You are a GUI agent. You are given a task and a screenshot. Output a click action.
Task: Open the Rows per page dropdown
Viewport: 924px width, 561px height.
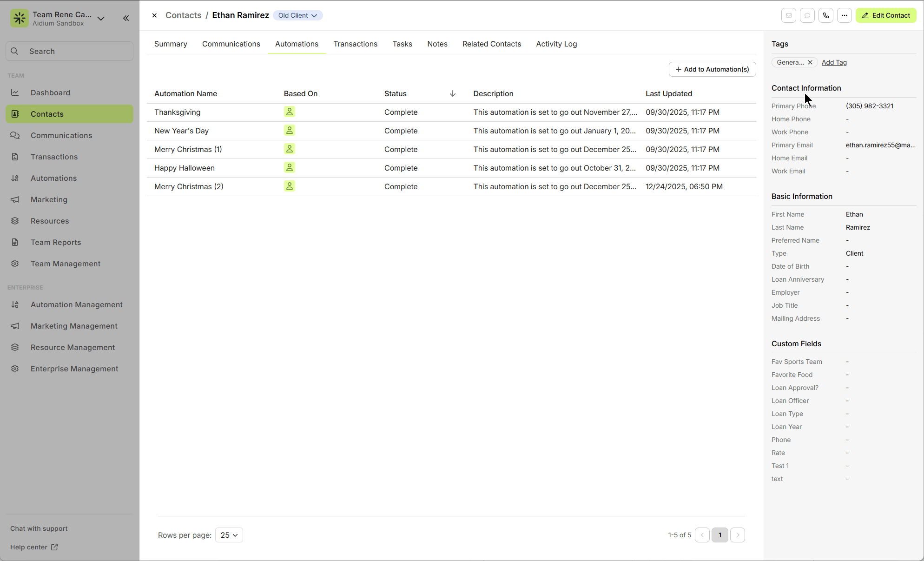(x=229, y=535)
